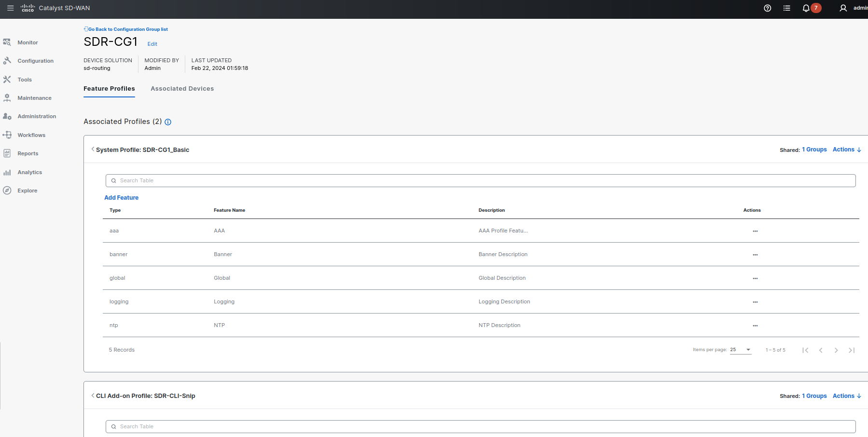This screenshot has height=437, width=868.
Task: Open the three-dot actions for the logging row
Action: coord(755,302)
